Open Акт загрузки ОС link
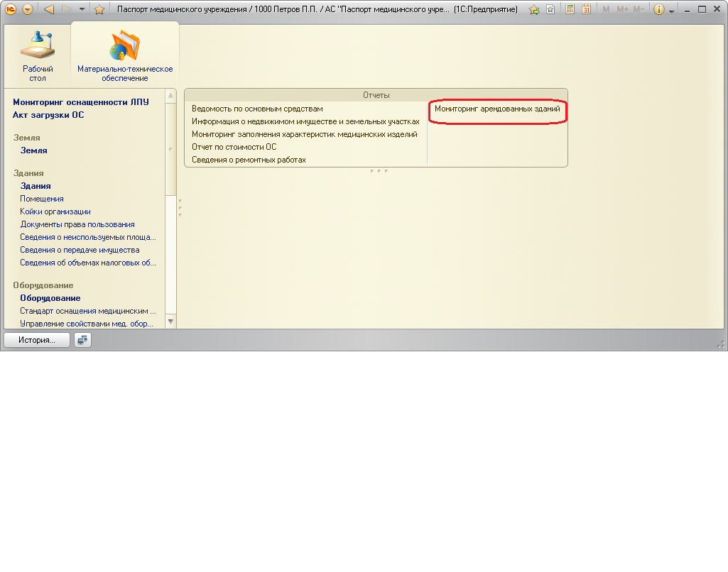Image resolution: width=728 pixels, height=572 pixels. click(x=48, y=115)
